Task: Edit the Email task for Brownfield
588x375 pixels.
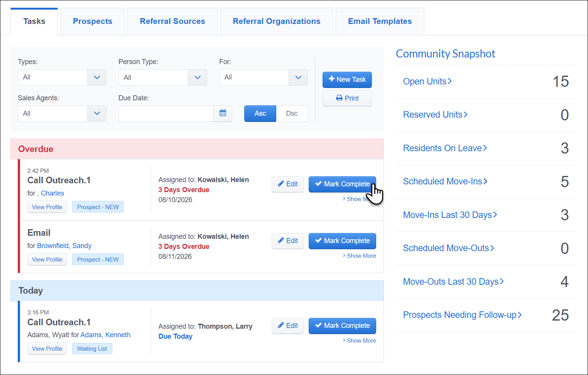Action: coord(288,241)
